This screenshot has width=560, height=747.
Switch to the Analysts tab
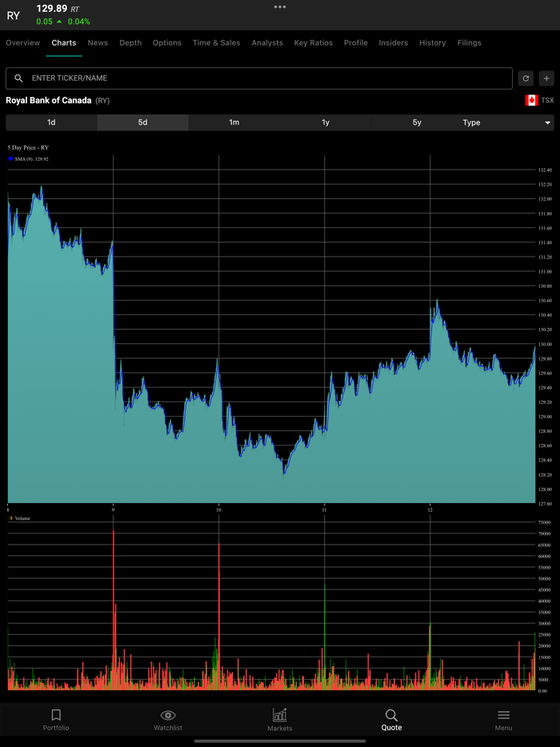click(x=267, y=43)
